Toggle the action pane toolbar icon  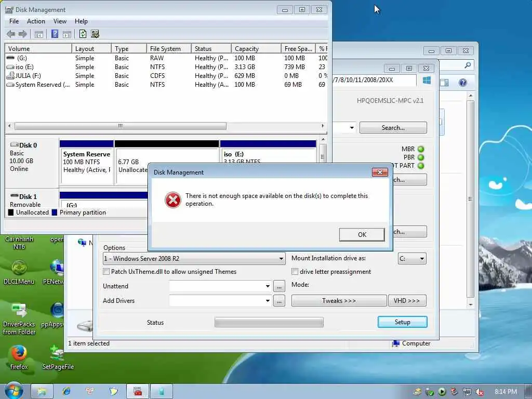[67, 34]
